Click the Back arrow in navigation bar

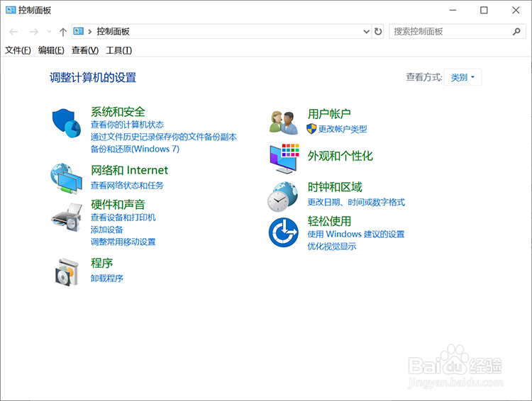pyautogui.click(x=13, y=32)
